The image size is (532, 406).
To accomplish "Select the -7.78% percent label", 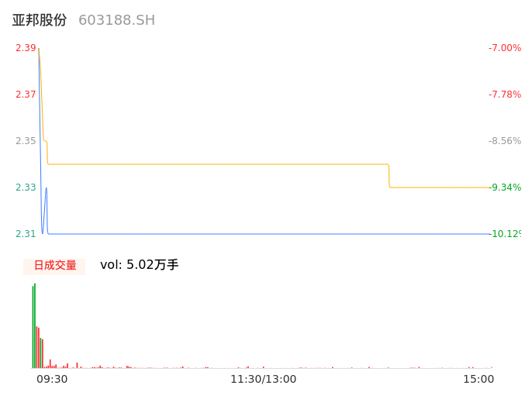I will coord(504,95).
